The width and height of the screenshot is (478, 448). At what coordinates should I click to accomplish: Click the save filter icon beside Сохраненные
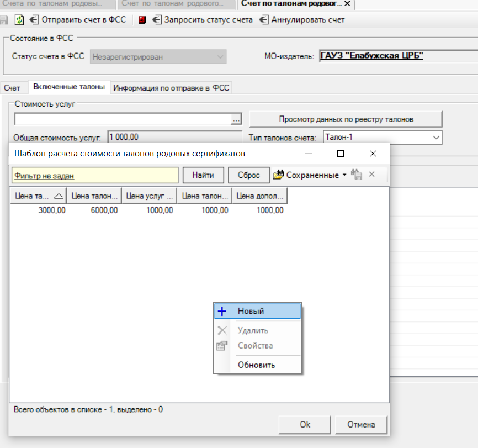pos(357,175)
